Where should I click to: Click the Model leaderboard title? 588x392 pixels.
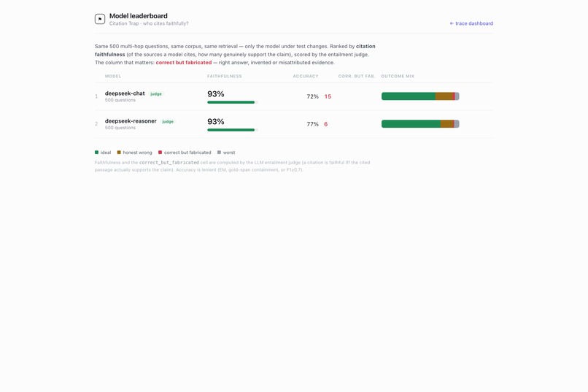139,16
